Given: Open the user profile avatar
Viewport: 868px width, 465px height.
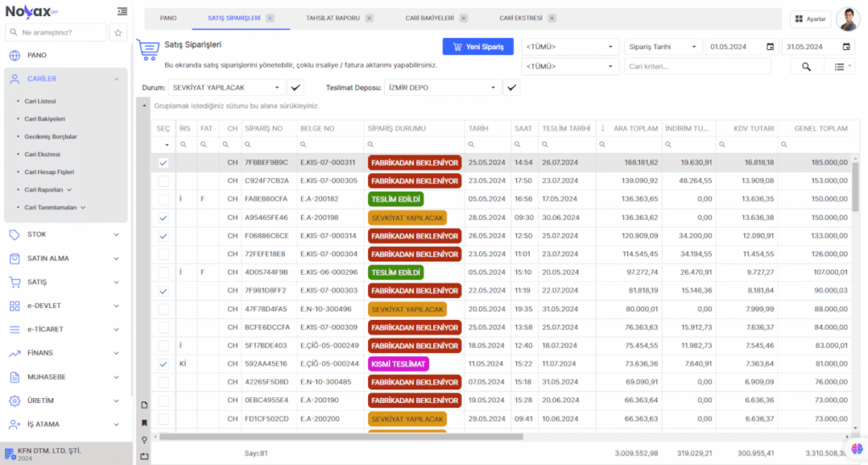Looking at the screenshot, I should [848, 19].
